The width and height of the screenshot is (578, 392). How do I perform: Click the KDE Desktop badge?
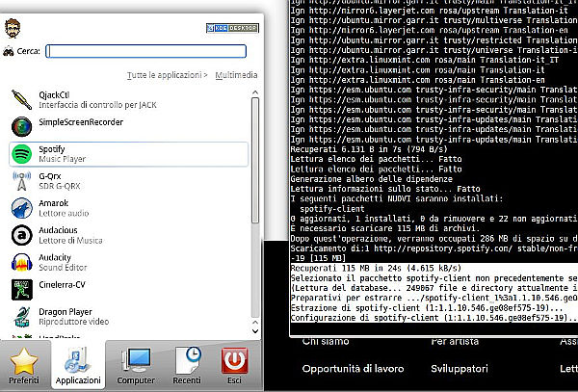tap(232, 28)
